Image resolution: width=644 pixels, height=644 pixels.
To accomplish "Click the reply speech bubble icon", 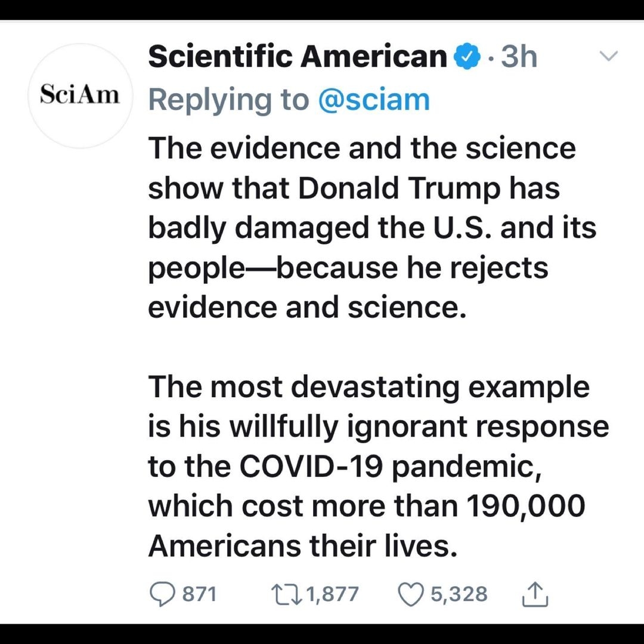I will 161,594.
